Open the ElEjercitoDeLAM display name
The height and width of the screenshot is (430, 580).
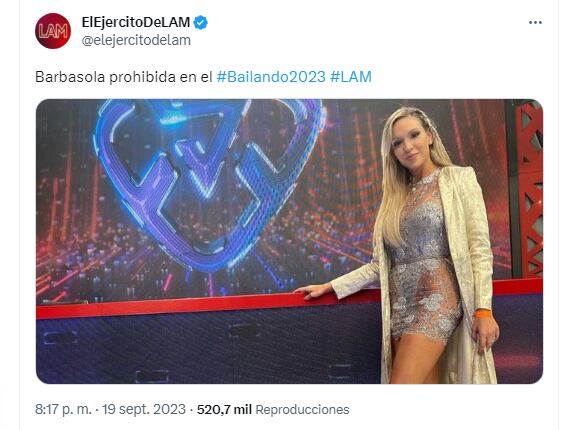point(136,23)
